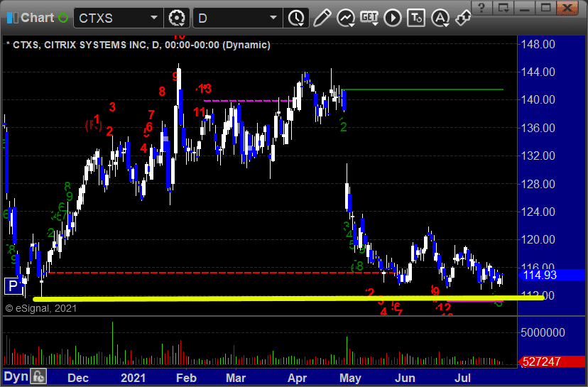Click the Apr label on time axis
588x387 pixels.
[297, 378]
